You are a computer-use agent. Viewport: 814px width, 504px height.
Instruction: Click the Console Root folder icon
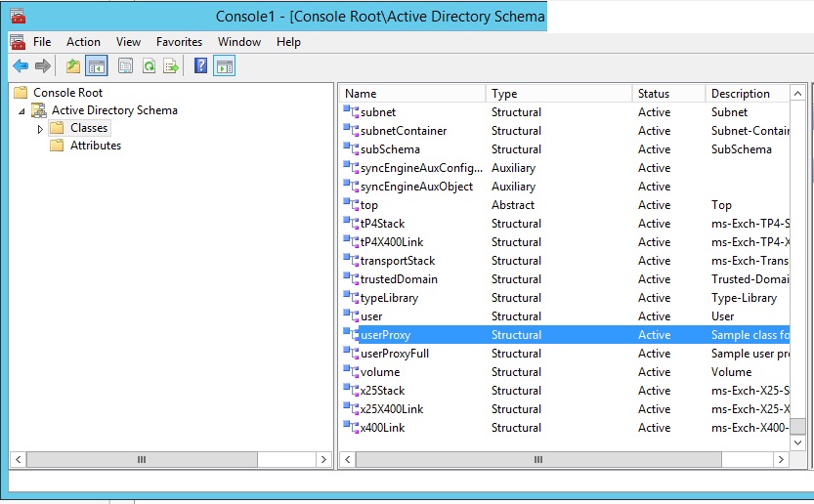tap(21, 93)
